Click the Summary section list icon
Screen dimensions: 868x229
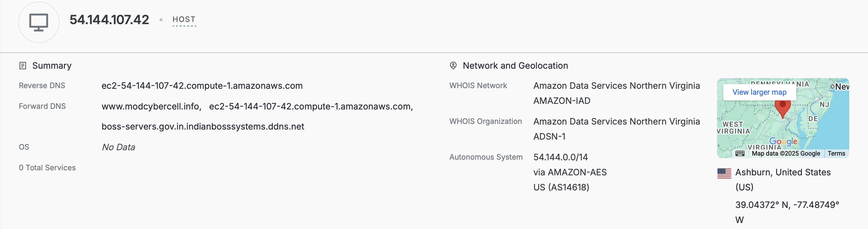click(23, 66)
